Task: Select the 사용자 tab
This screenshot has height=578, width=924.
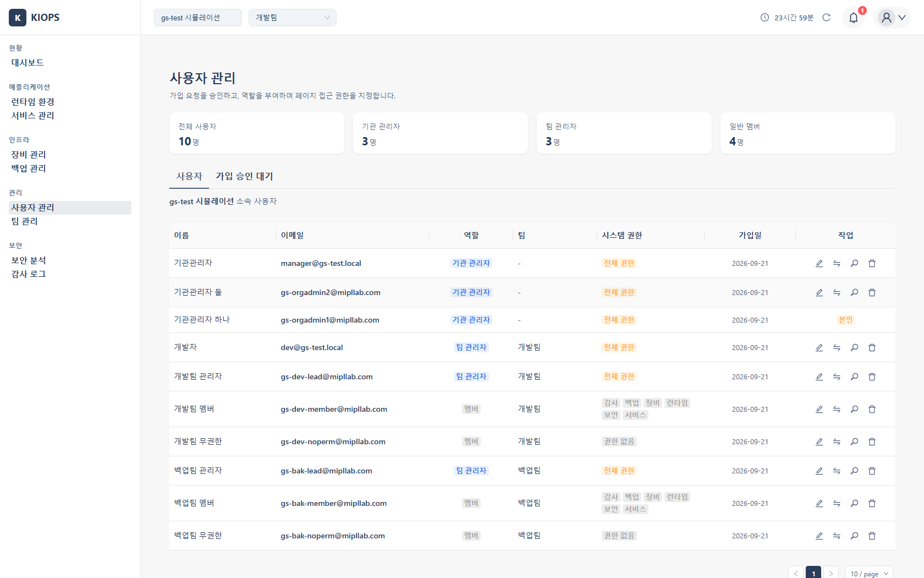Action: click(x=189, y=176)
